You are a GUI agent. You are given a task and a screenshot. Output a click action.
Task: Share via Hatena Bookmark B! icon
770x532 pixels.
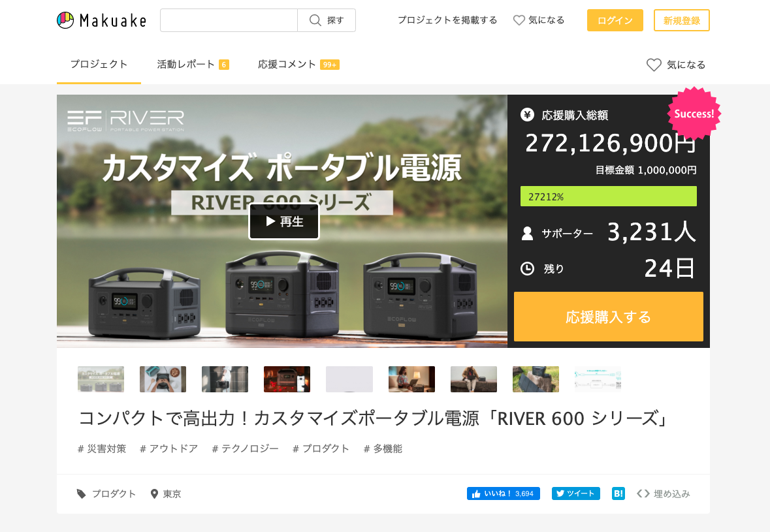pos(618,493)
